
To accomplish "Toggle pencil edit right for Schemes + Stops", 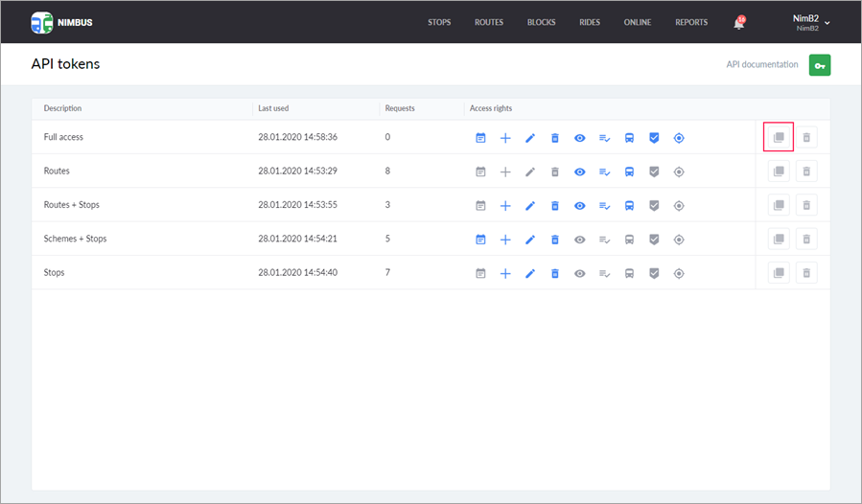I will (530, 240).
